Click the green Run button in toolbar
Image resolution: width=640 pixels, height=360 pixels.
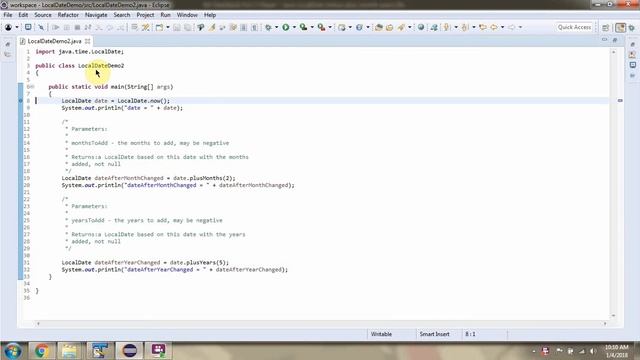tap(286, 27)
